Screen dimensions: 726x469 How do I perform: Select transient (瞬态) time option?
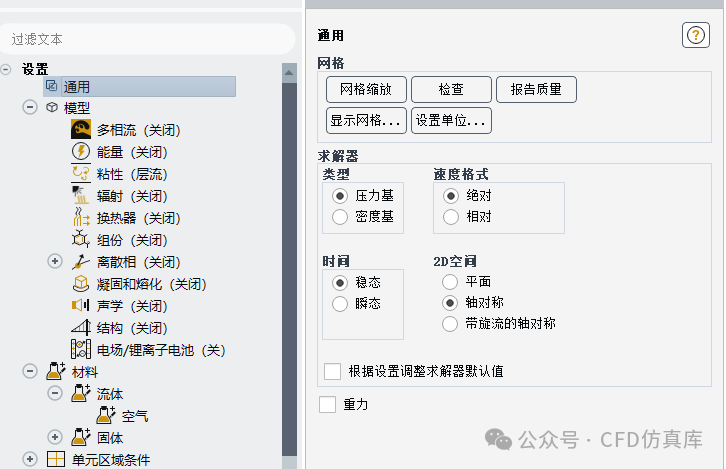click(x=340, y=303)
